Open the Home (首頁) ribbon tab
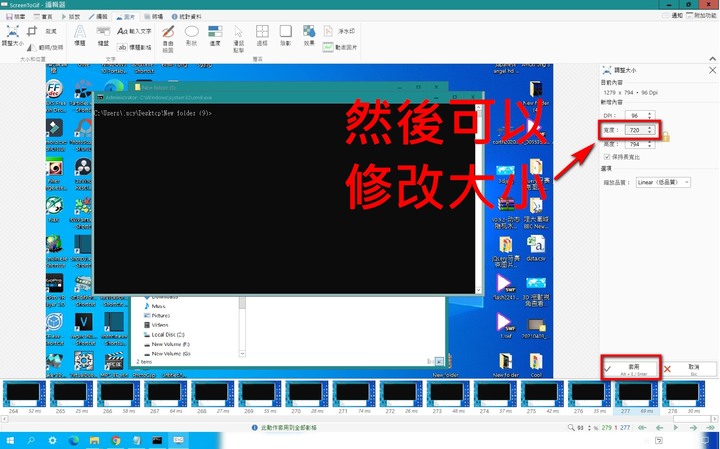This screenshot has width=720, height=449. tap(43, 17)
